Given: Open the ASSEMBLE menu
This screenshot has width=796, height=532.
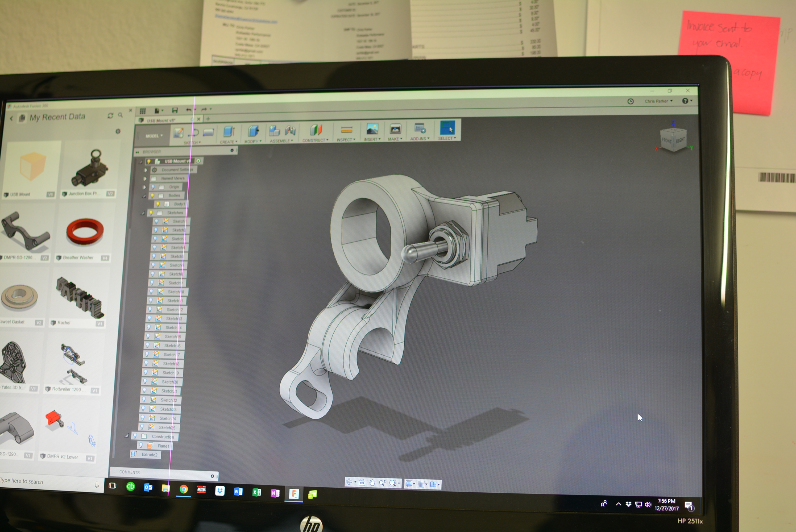Looking at the screenshot, I should [x=281, y=141].
